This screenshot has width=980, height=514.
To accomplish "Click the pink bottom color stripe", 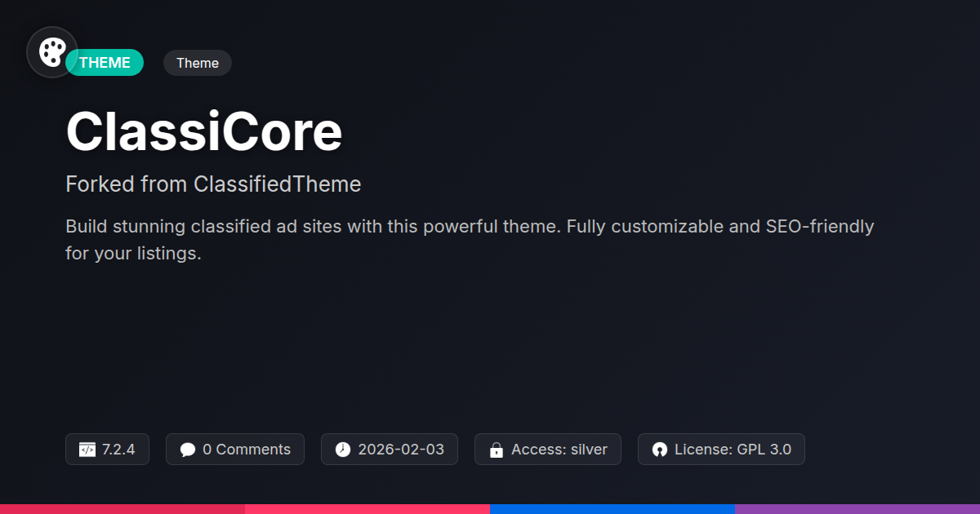I will pos(367,508).
